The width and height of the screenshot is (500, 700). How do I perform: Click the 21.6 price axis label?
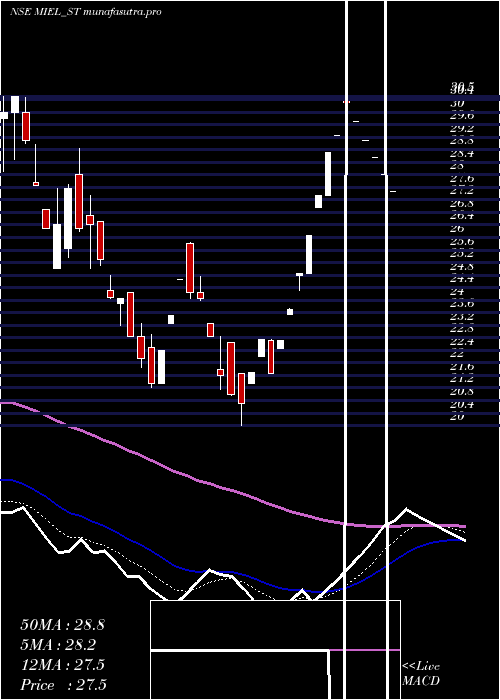[462, 367]
